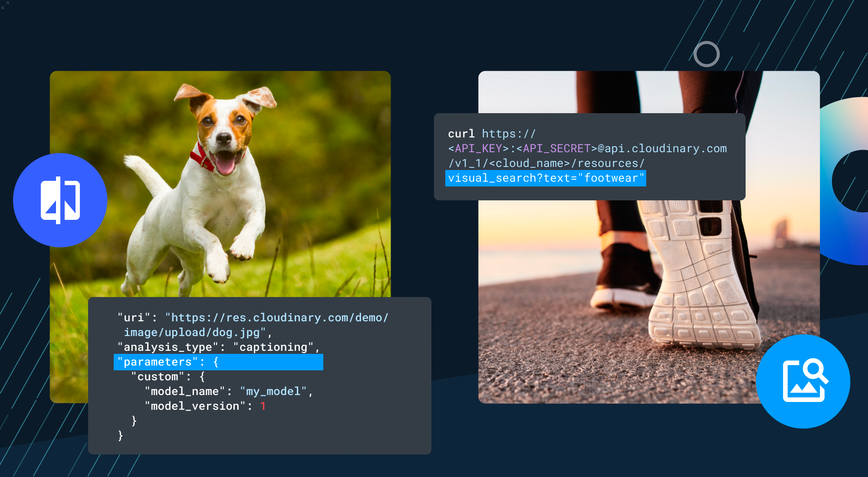The image size is (868, 477).
Task: Click the curl command keyword
Action: click(x=461, y=134)
